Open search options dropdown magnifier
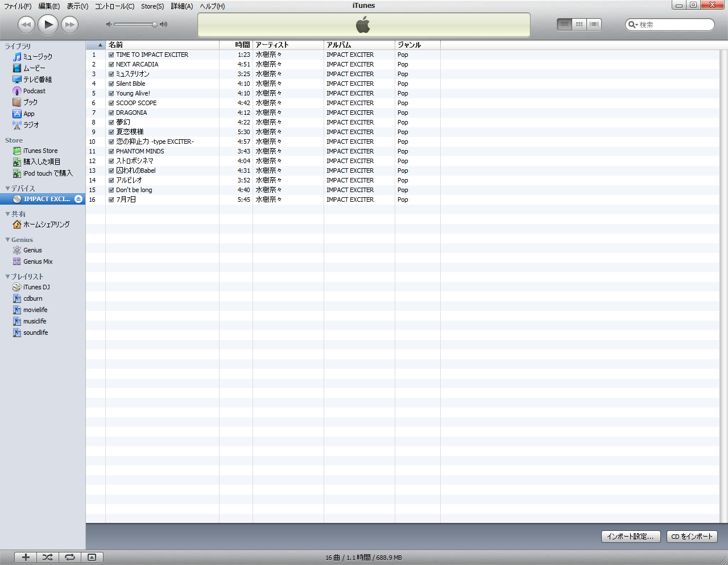728x565 pixels. click(x=632, y=24)
